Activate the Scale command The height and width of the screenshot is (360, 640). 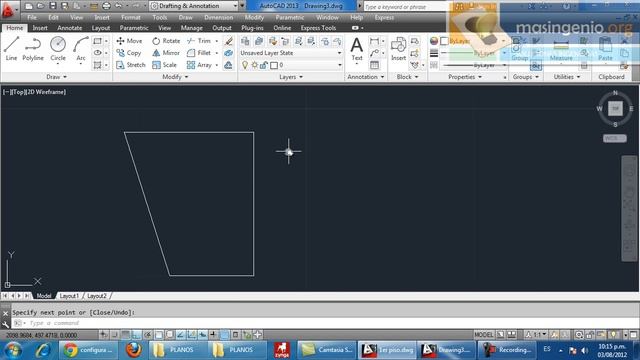pyautogui.click(x=164, y=65)
